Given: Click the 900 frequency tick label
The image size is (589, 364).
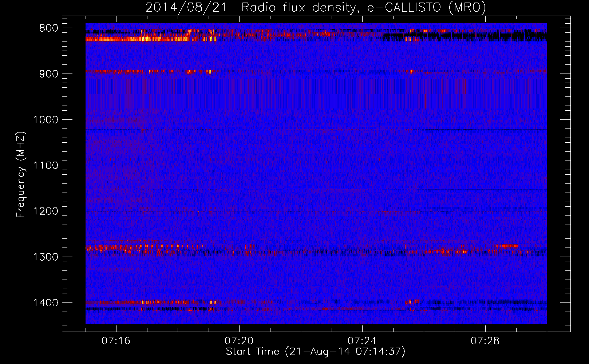Looking at the screenshot, I should (49, 74).
